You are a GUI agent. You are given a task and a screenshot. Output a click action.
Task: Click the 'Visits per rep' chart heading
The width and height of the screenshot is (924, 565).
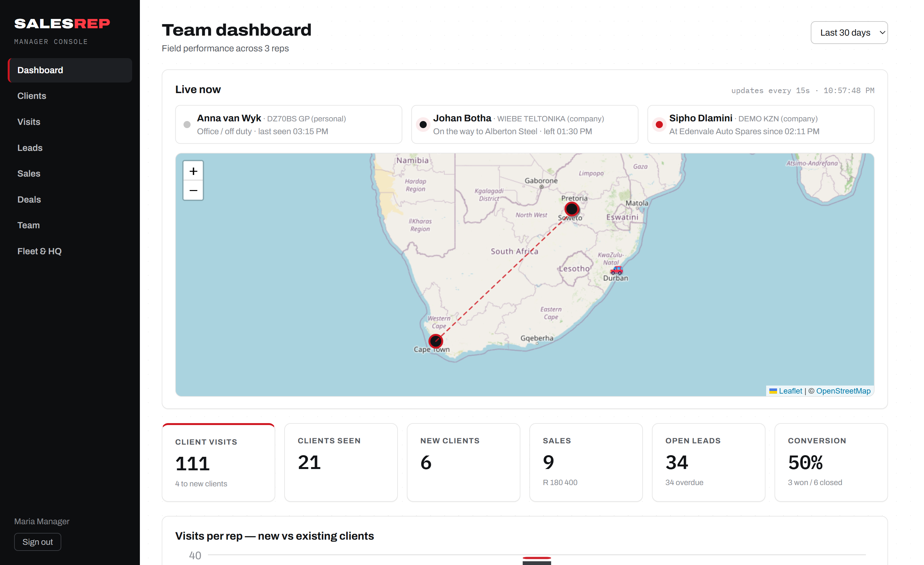[x=275, y=536]
